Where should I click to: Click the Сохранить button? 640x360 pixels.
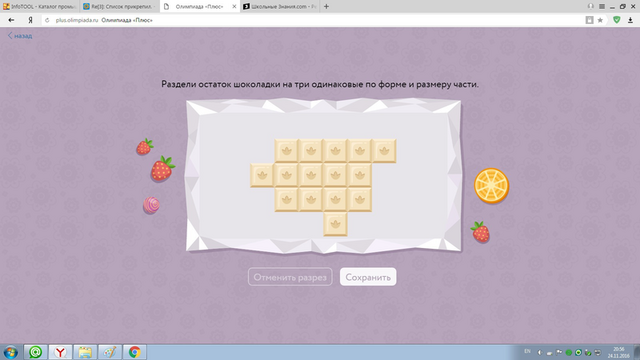click(x=368, y=277)
